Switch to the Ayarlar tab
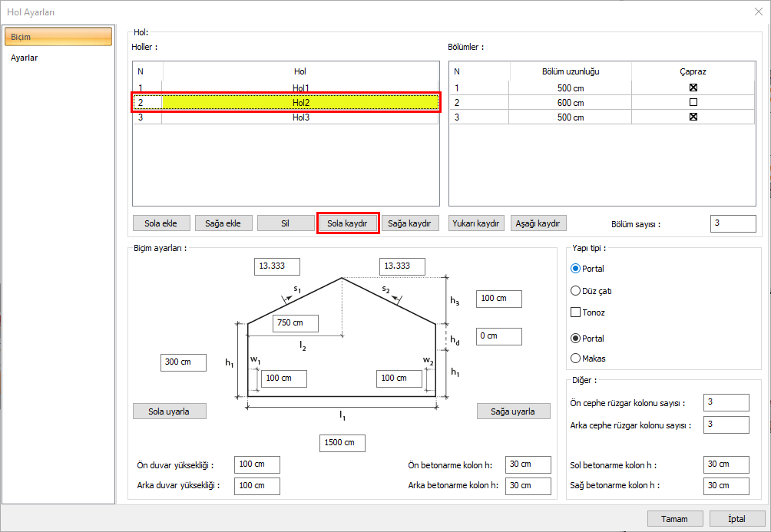 (x=25, y=58)
